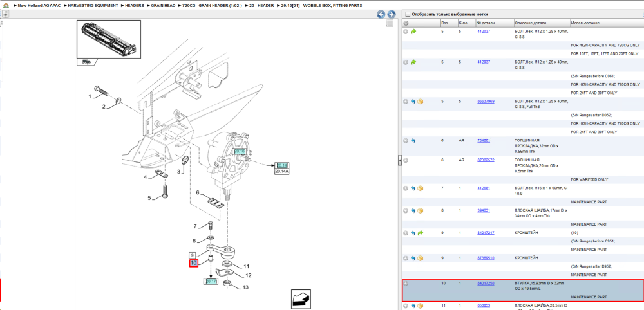Click blue arrow icon for part 86637969
The image size is (644, 310).
point(413,101)
